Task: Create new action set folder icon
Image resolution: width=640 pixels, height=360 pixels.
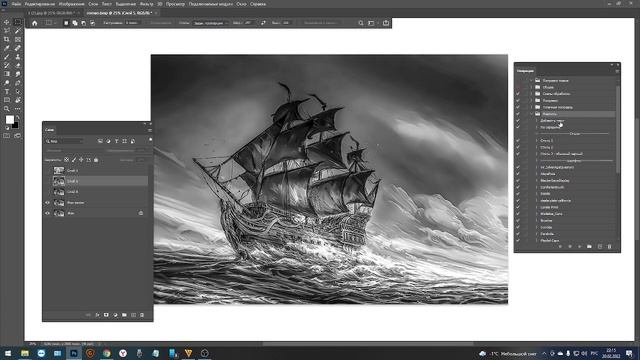Action: click(x=589, y=247)
